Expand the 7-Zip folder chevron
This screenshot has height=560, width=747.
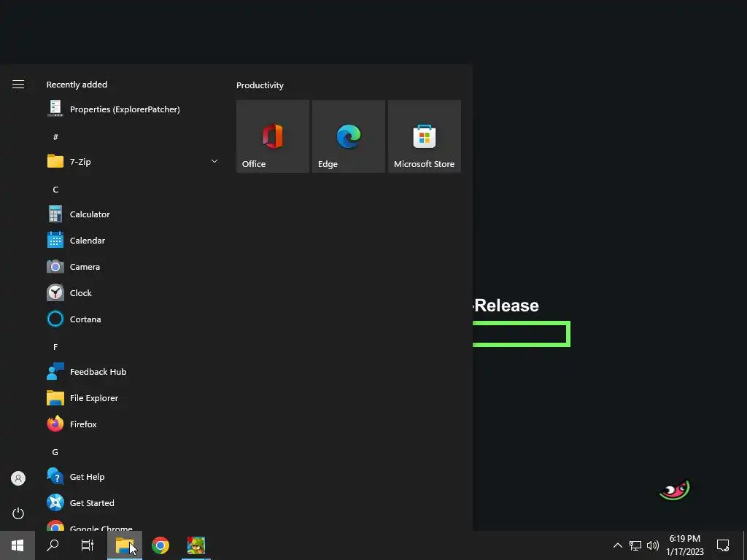pyautogui.click(x=214, y=161)
